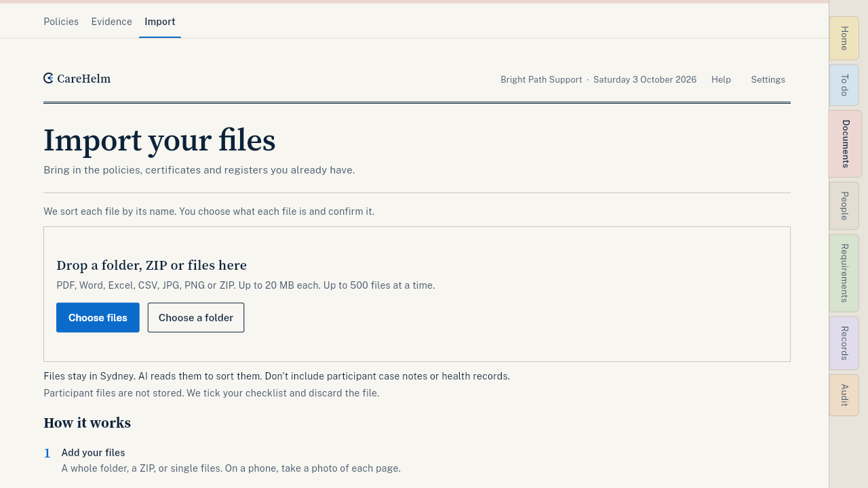
Task: Click the PDF, Word, Excel file types line
Action: coord(245,285)
